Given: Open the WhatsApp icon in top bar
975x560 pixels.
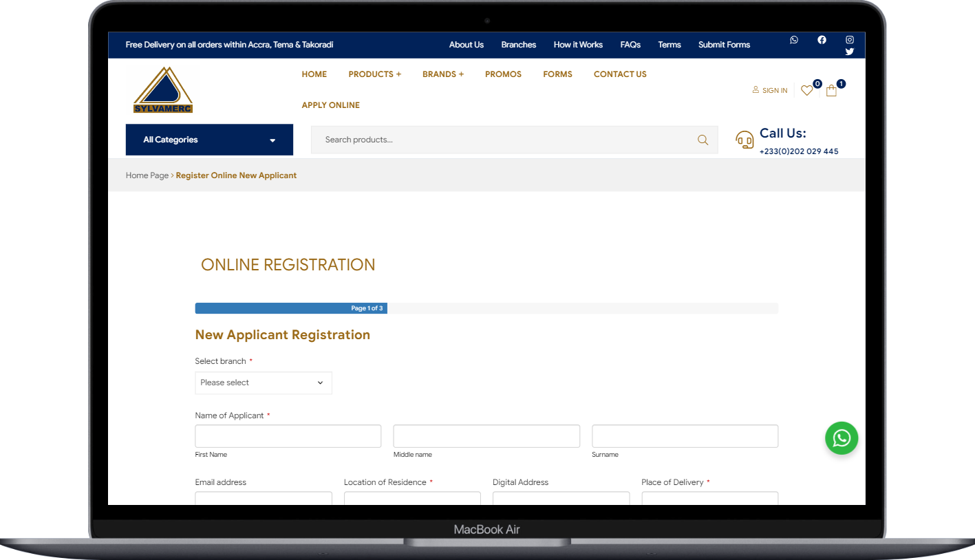Looking at the screenshot, I should 794,40.
